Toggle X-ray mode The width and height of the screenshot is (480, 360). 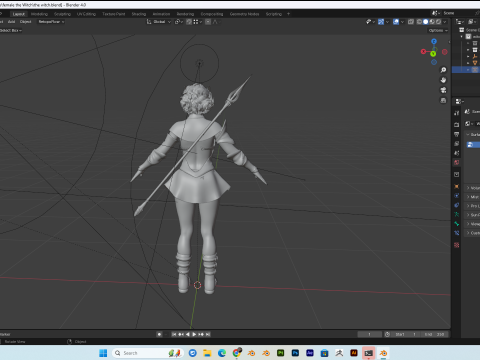click(x=411, y=22)
